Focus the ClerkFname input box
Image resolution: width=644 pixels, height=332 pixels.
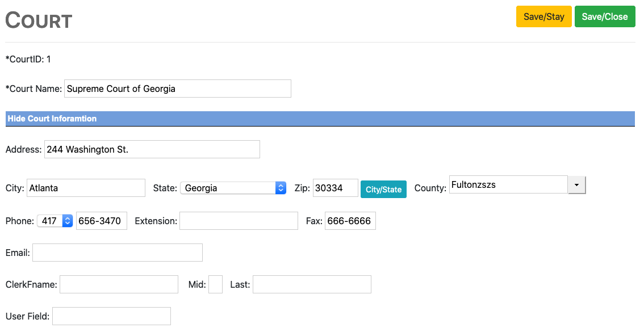click(x=119, y=284)
